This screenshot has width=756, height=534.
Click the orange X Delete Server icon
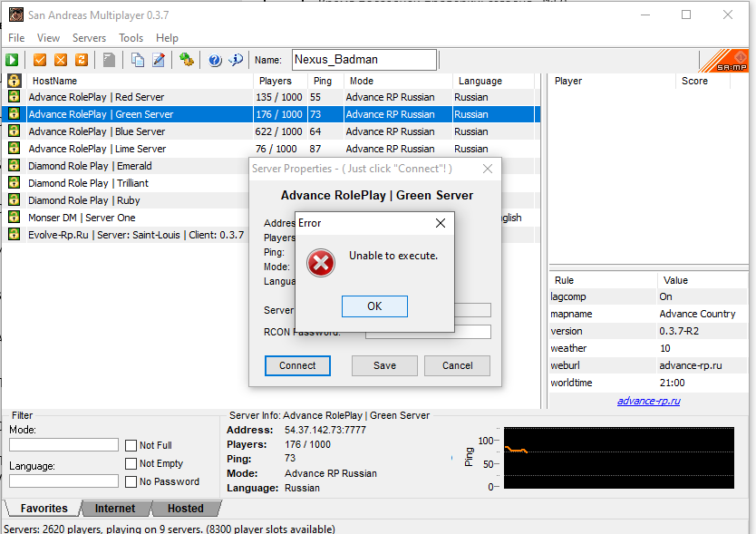pyautogui.click(x=61, y=60)
